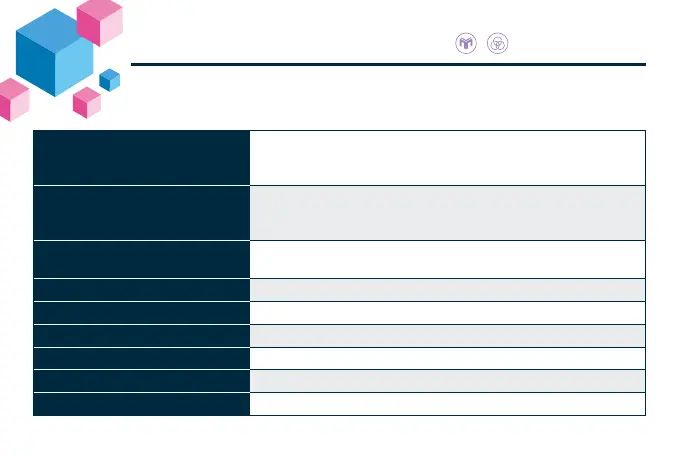
Task: Select the first white value cell in the table
Action: click(x=447, y=157)
